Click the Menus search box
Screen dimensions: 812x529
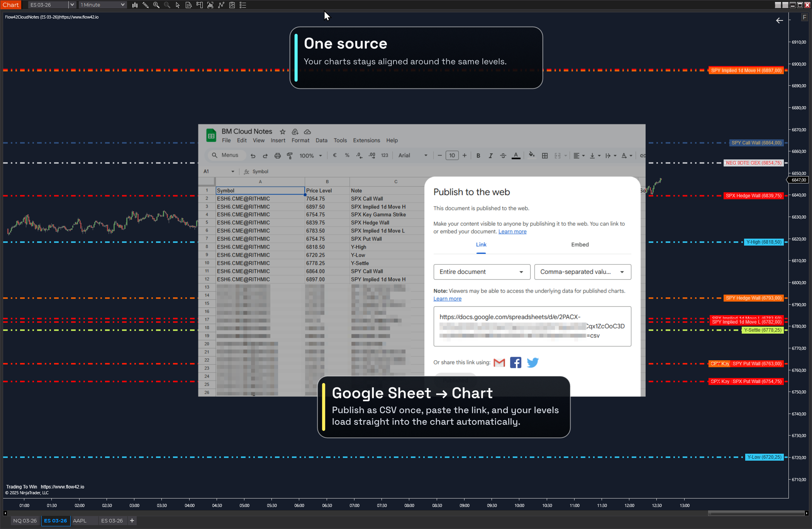[227, 155]
